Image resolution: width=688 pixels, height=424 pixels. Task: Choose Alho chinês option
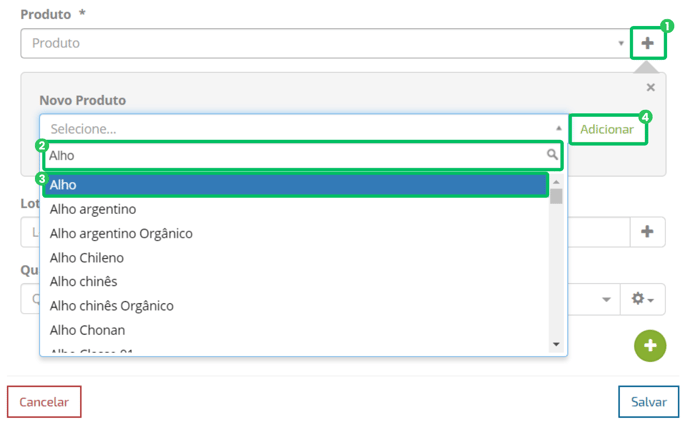(83, 281)
